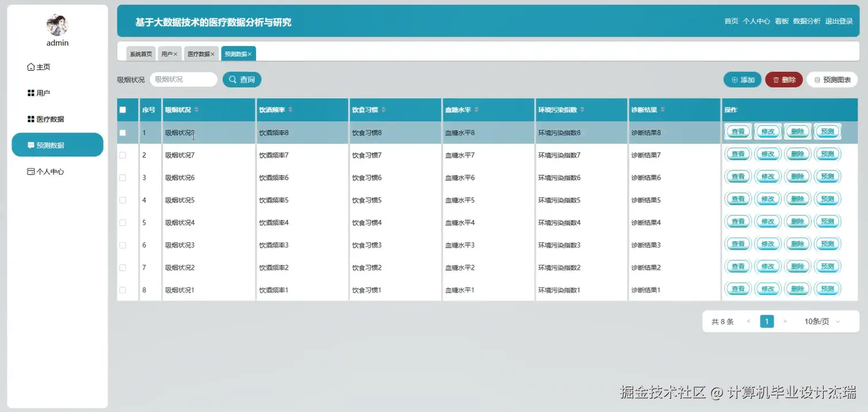This screenshot has width=868, height=412.
Task: Click 退出登录 in the header
Action: 839,21
